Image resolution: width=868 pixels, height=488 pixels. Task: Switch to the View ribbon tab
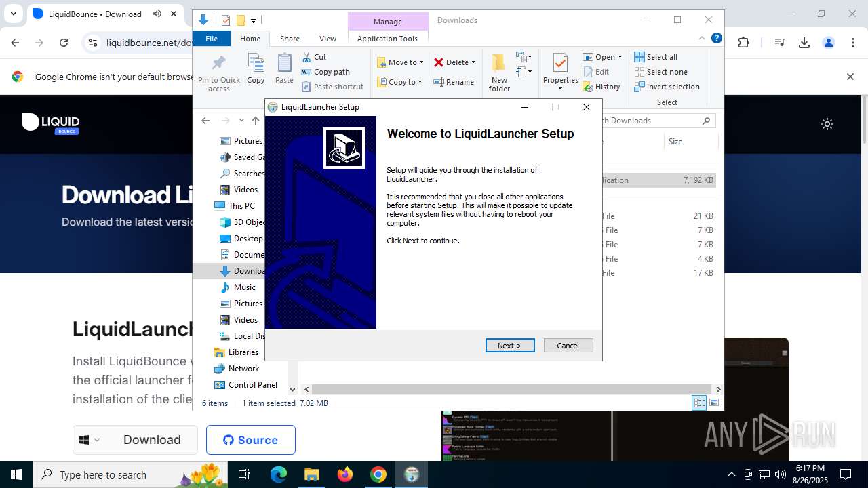point(328,39)
